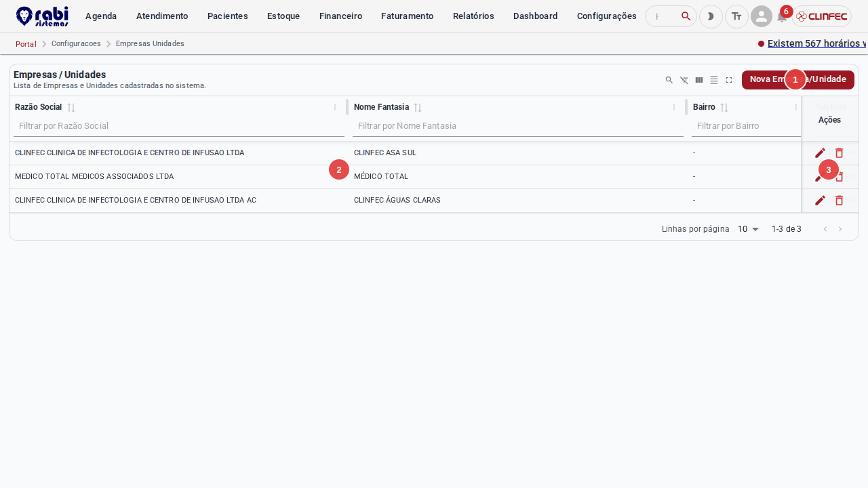The height and width of the screenshot is (488, 868).
Task: Toggle the table filters-off icon
Action: click(x=684, y=80)
